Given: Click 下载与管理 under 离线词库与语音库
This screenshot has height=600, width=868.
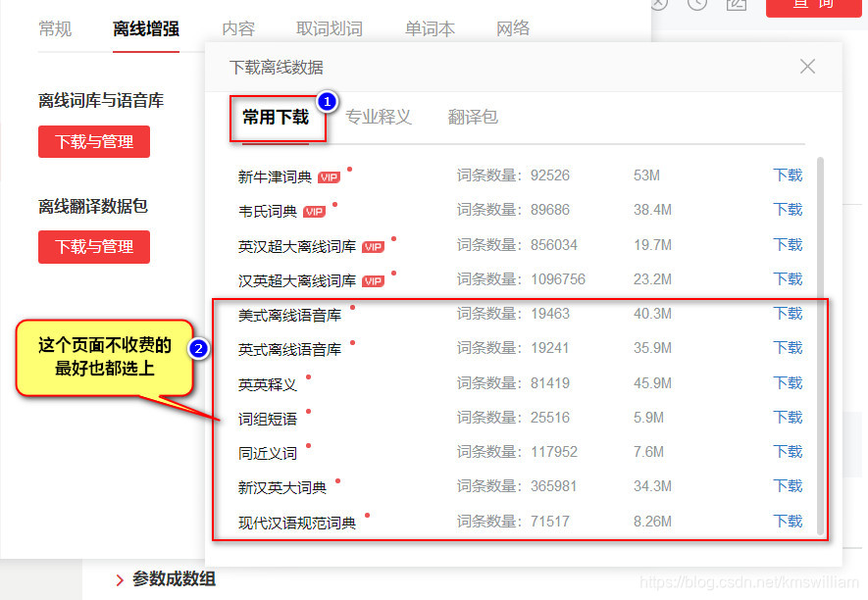Looking at the screenshot, I should tap(94, 142).
